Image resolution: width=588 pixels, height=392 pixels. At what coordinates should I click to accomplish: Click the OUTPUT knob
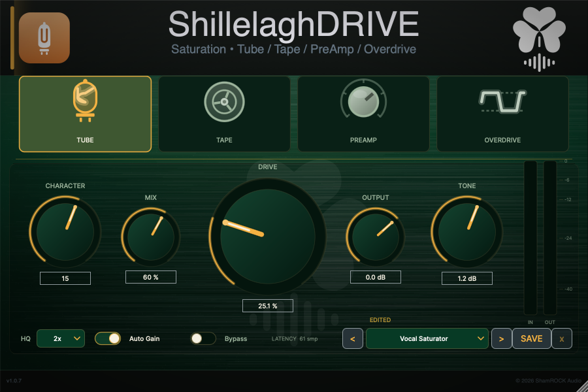(376, 237)
